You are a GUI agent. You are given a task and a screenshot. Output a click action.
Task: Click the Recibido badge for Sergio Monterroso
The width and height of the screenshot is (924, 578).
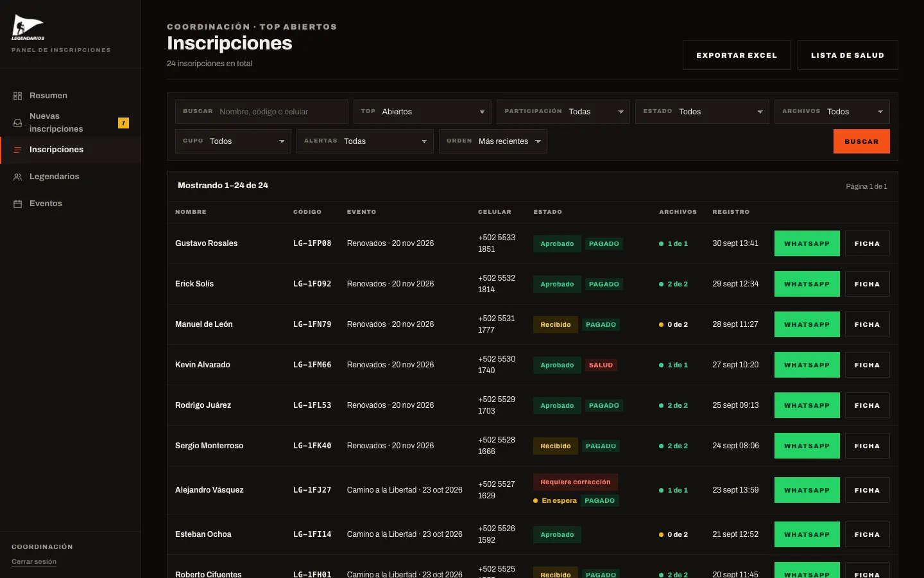pos(556,446)
